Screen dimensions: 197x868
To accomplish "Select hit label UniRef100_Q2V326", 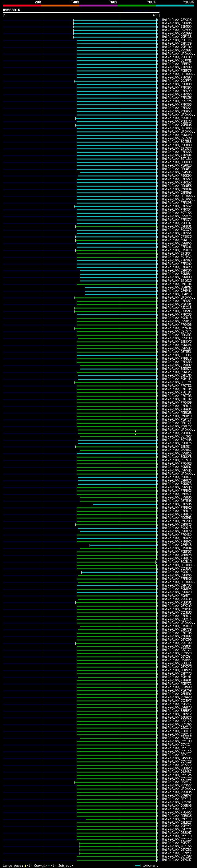I will coord(177,20).
